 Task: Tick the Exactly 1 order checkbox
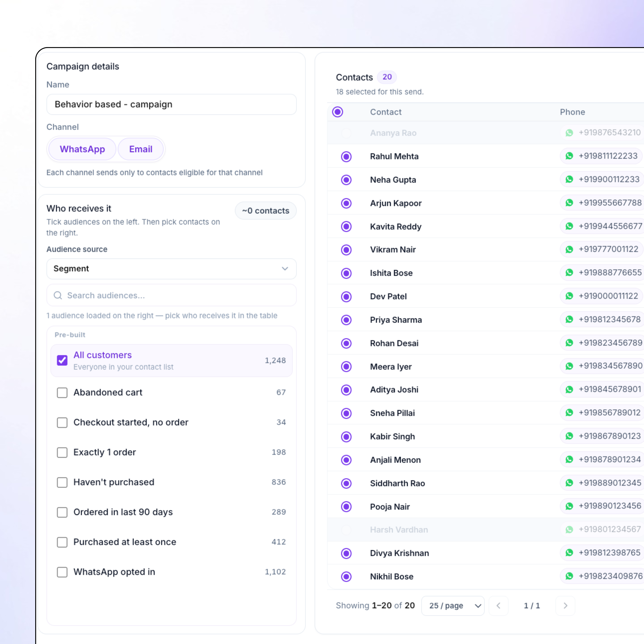point(62,453)
